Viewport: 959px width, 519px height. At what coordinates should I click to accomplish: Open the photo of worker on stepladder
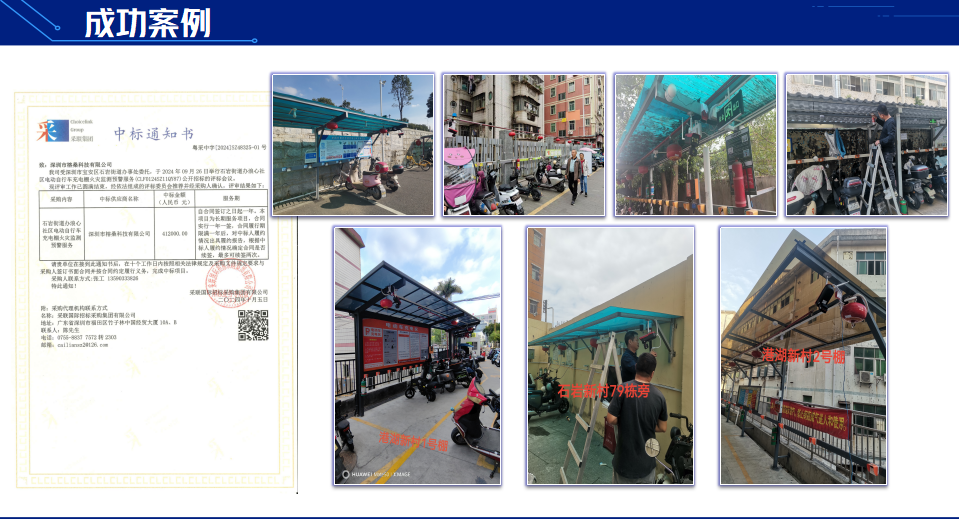click(x=866, y=145)
